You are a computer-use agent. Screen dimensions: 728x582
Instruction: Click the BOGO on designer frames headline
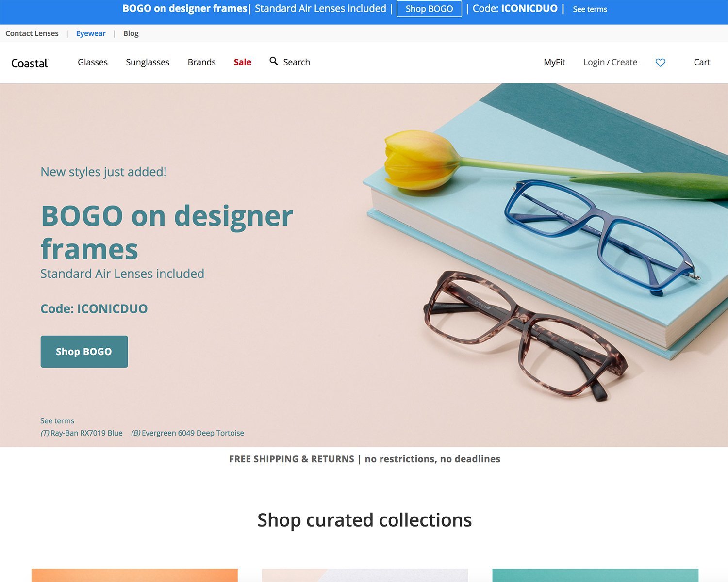pyautogui.click(x=167, y=232)
